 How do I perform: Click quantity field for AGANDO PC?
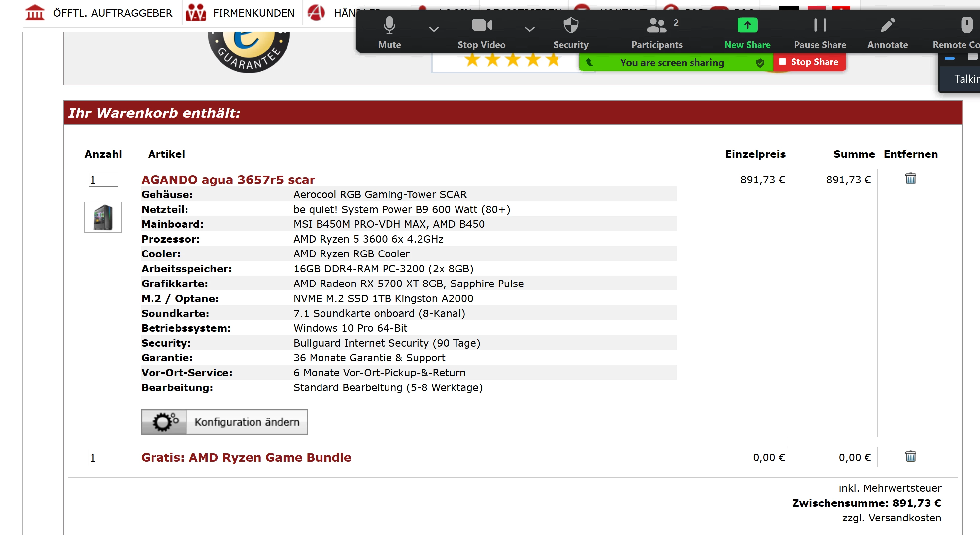click(x=103, y=179)
